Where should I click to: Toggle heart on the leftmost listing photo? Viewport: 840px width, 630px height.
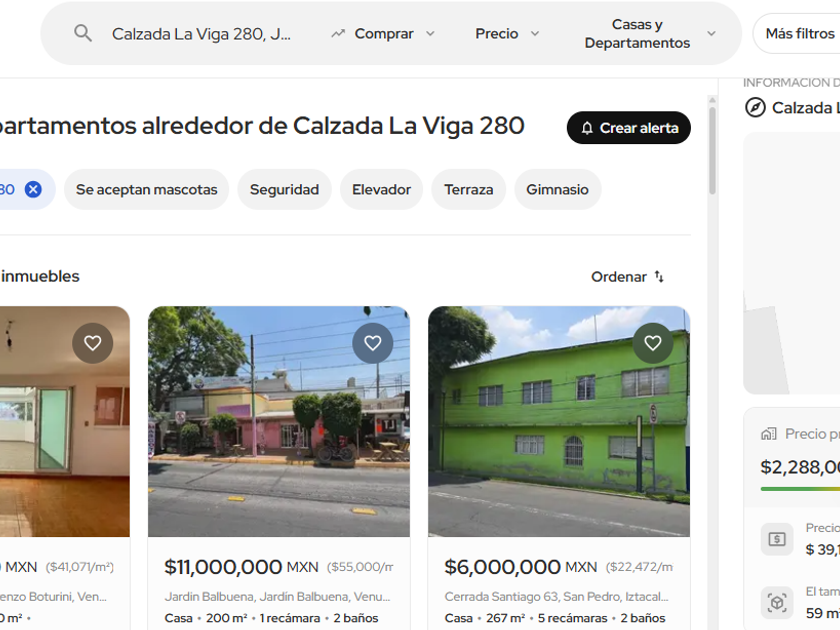click(93, 343)
